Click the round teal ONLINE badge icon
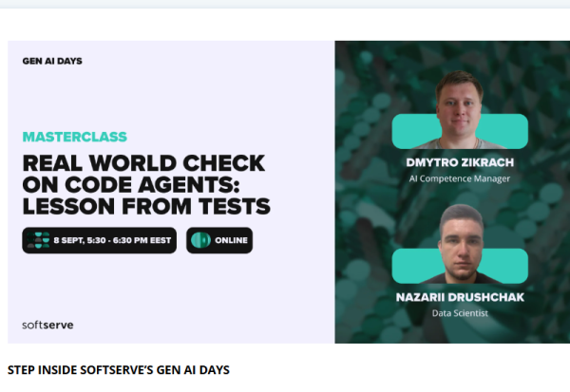The height and width of the screenshot is (392, 570). point(200,240)
